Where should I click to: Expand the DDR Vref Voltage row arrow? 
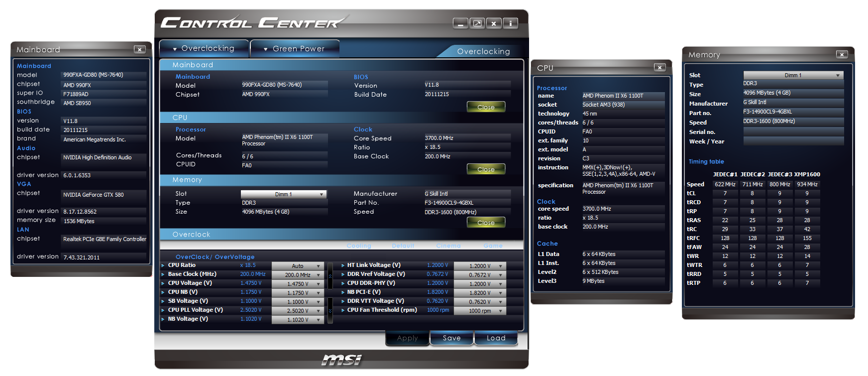tap(343, 274)
